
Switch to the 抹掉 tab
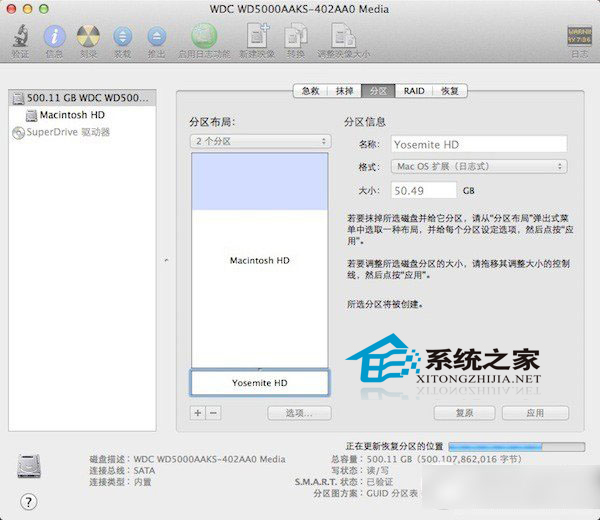(x=344, y=91)
